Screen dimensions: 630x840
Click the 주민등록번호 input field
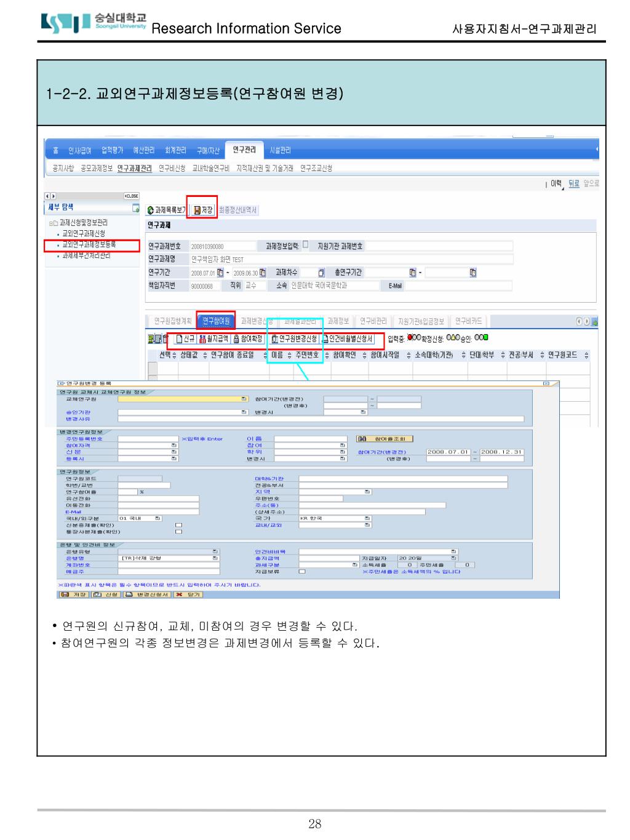pos(148,439)
